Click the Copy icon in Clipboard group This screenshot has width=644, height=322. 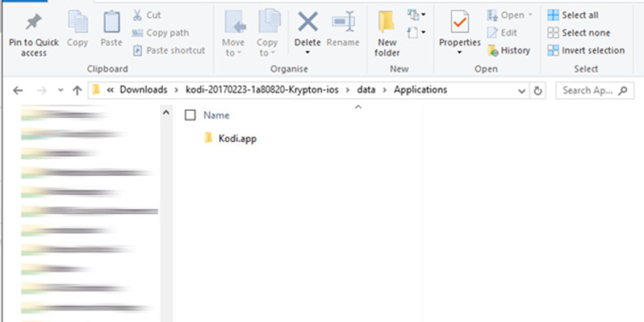[x=77, y=23]
